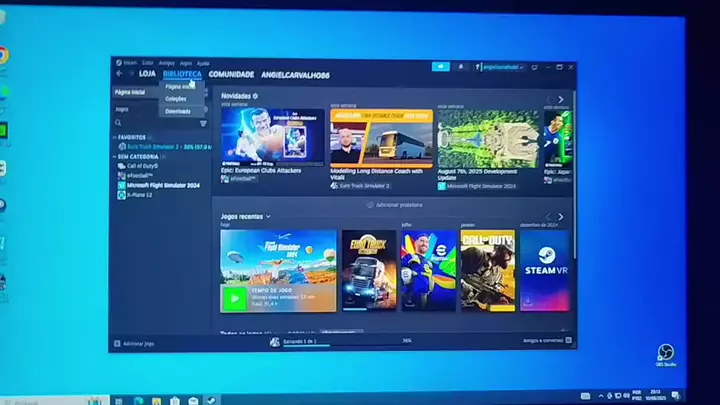Viewport: 720px width, 405px height.
Task: Click the teal announcements megaphone button
Action: point(440,67)
